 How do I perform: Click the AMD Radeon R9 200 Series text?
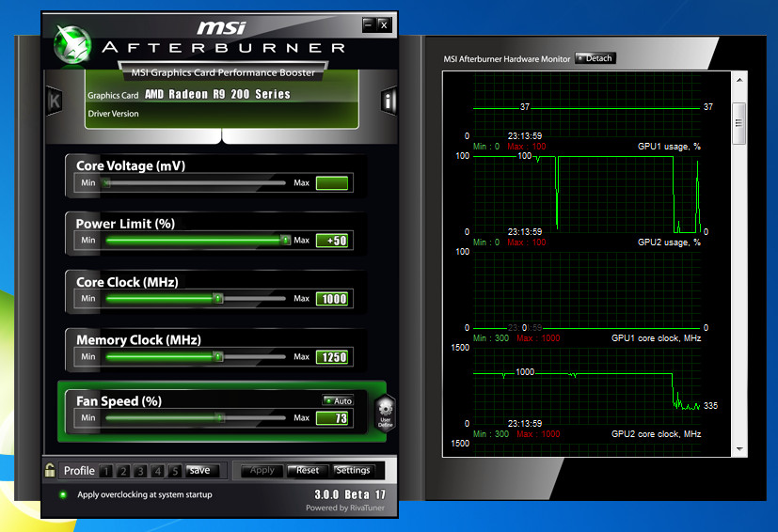point(217,94)
